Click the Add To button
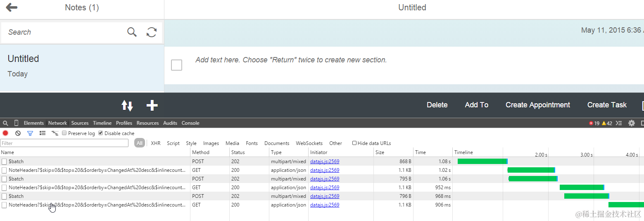This screenshot has width=644, height=221. coord(477,105)
